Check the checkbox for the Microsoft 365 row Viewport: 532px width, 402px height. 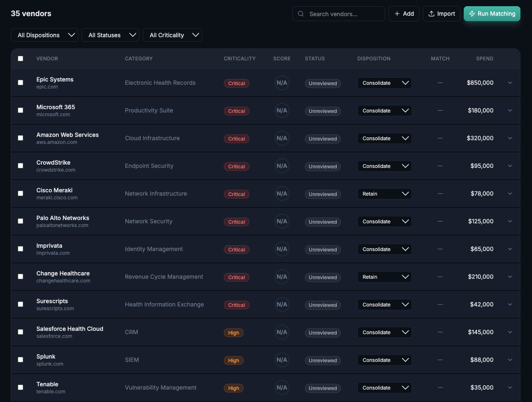[x=20, y=110]
